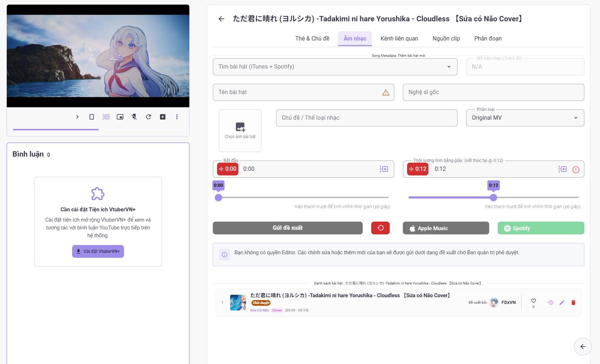Viewport: 600px width, 364px height.
Task: Open the Tìm bài hát (iTunes + Spotify) dropdown
Action: coord(335,67)
